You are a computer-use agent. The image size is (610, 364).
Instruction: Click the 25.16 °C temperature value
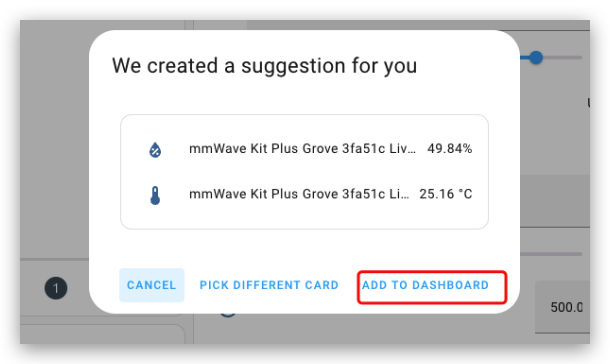tap(445, 194)
